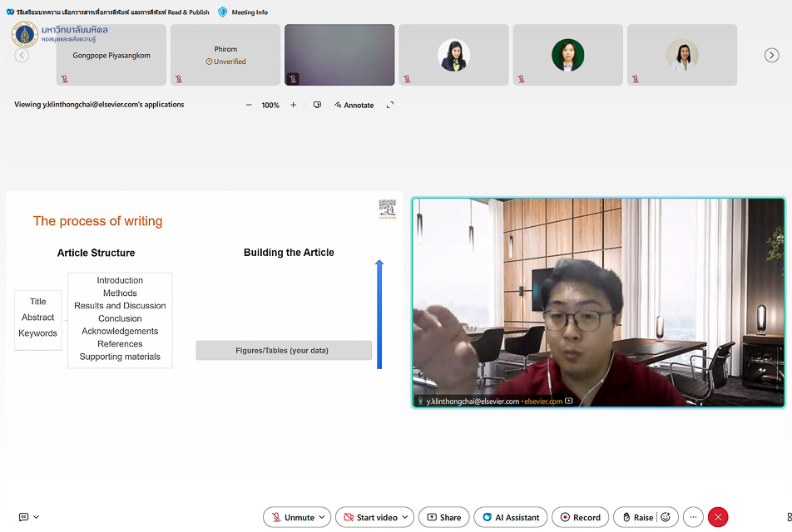The width and height of the screenshot is (792, 532).
Task: Open the AI Assistant
Action: click(510, 517)
